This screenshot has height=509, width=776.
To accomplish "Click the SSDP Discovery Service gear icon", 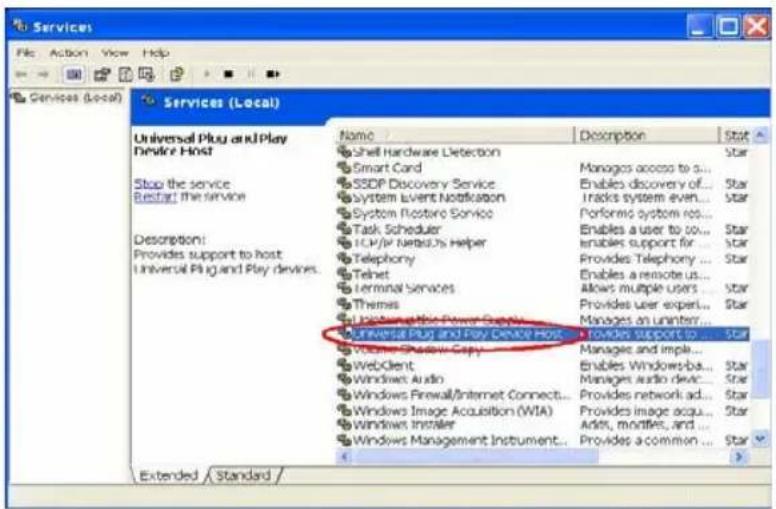I will tap(344, 183).
